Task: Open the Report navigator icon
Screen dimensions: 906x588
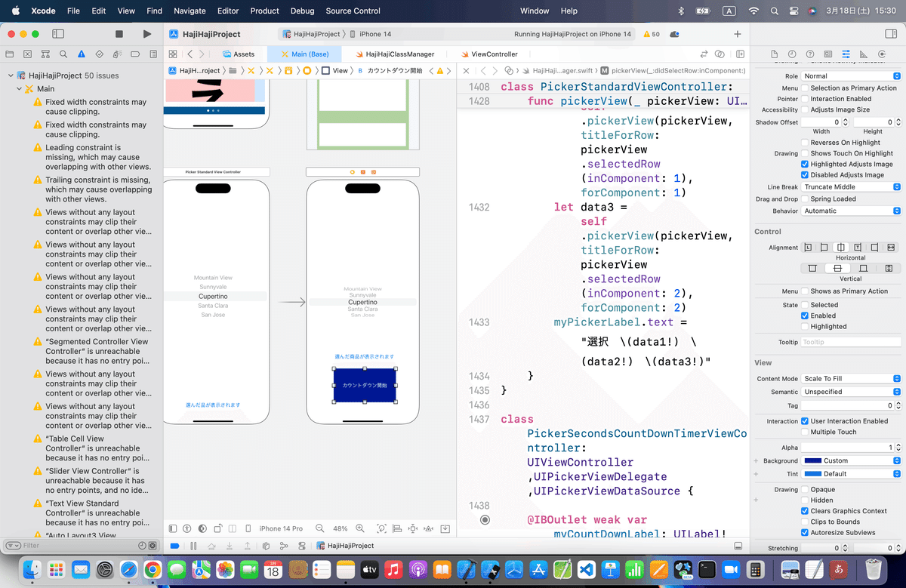Action: [x=153, y=54]
